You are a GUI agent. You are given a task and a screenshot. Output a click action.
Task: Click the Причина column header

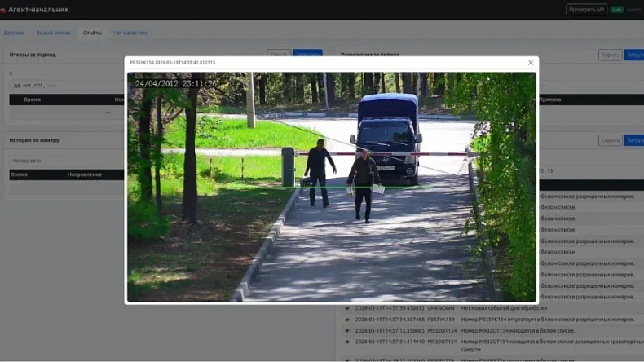pos(550,99)
